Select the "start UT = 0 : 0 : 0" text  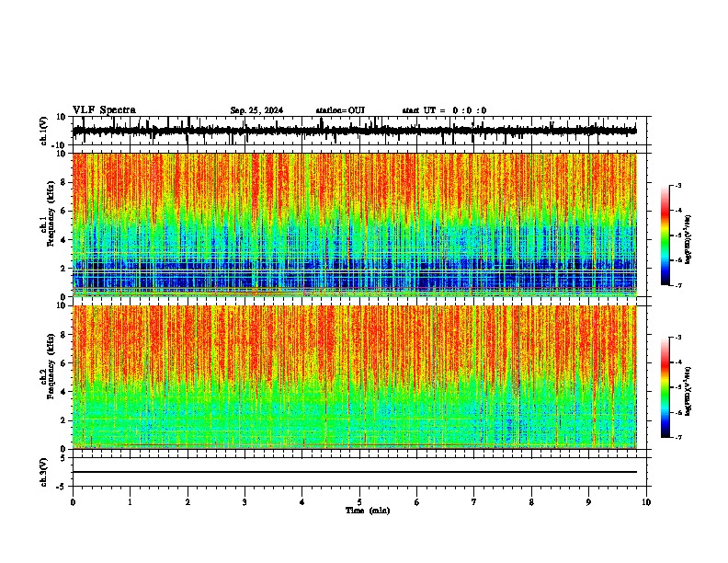444,110
